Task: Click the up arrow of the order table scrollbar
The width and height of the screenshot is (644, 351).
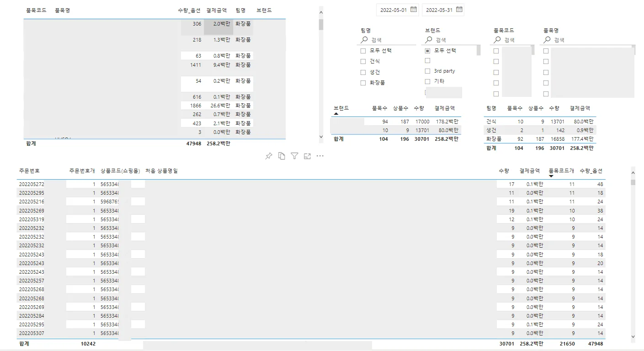Action: coord(633,173)
